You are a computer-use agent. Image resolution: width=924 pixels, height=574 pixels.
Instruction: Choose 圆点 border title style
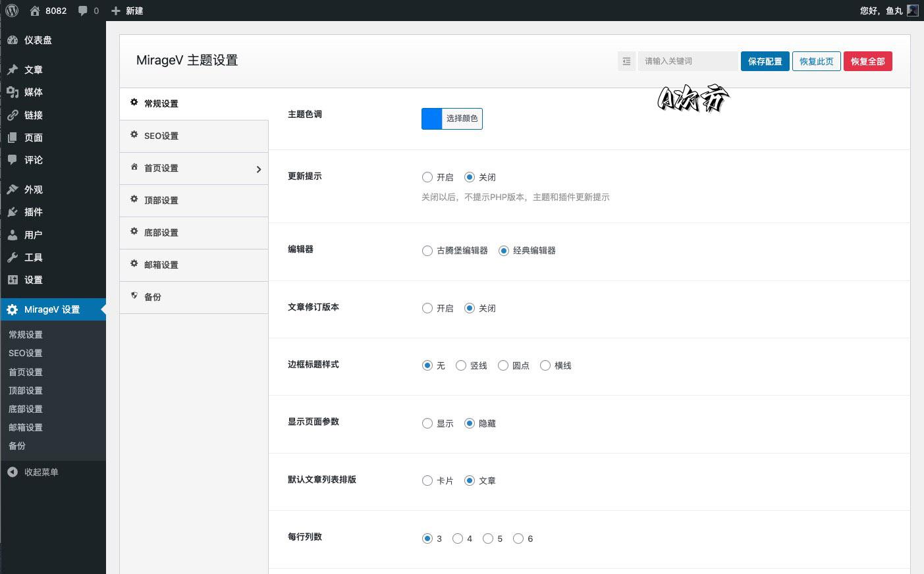503,365
